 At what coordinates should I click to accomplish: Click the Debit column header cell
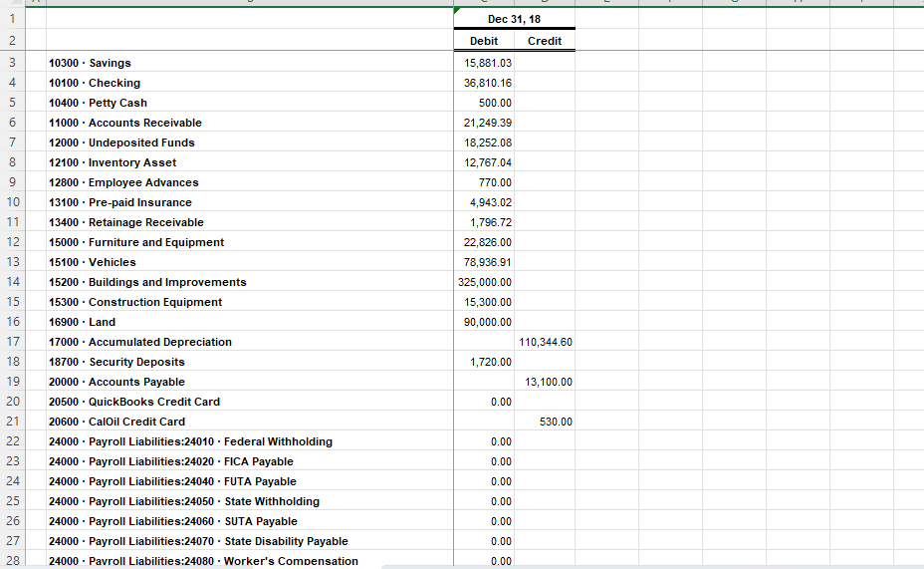[484, 41]
